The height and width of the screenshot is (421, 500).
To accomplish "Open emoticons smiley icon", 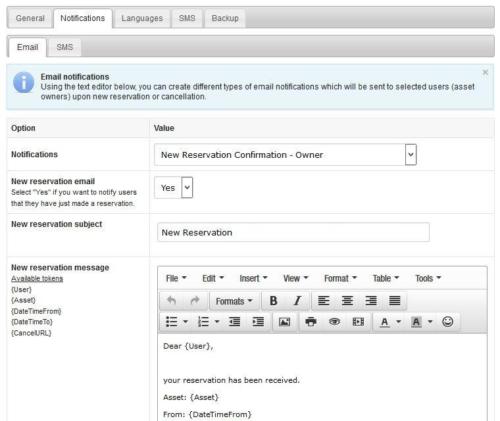I will click(x=447, y=322).
